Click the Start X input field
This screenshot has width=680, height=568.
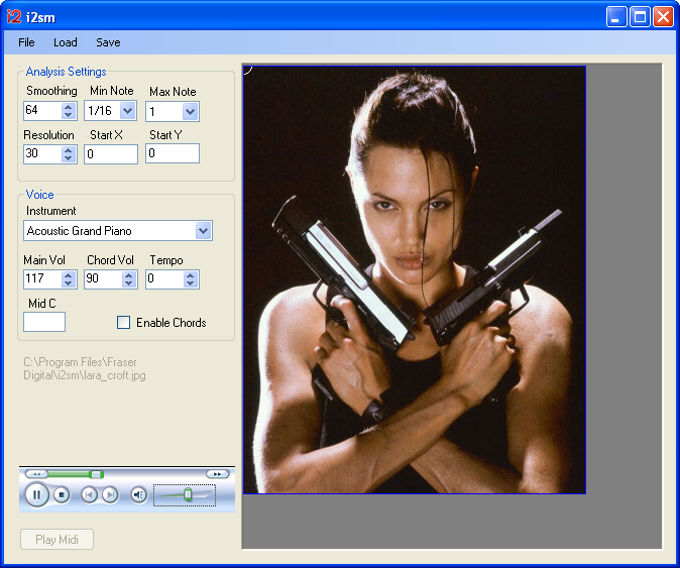pyautogui.click(x=111, y=154)
